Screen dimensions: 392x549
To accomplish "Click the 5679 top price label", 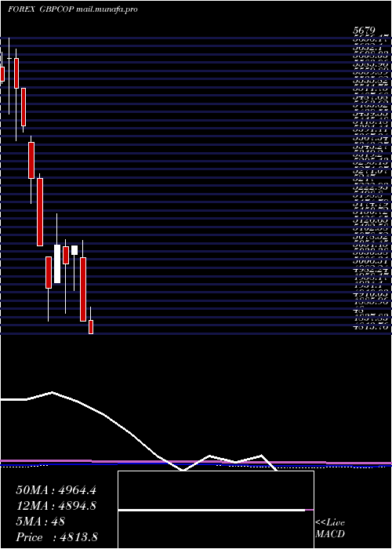I will (364, 31).
